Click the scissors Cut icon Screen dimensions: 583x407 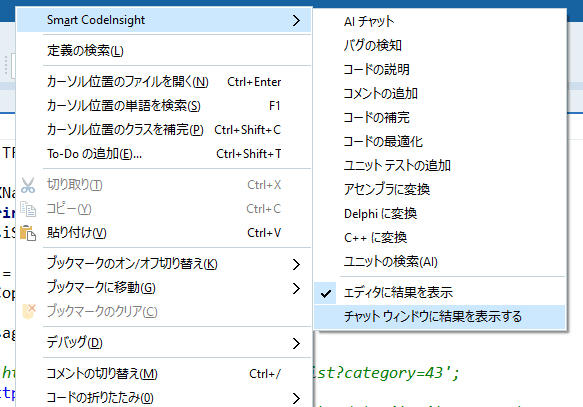tap(28, 185)
